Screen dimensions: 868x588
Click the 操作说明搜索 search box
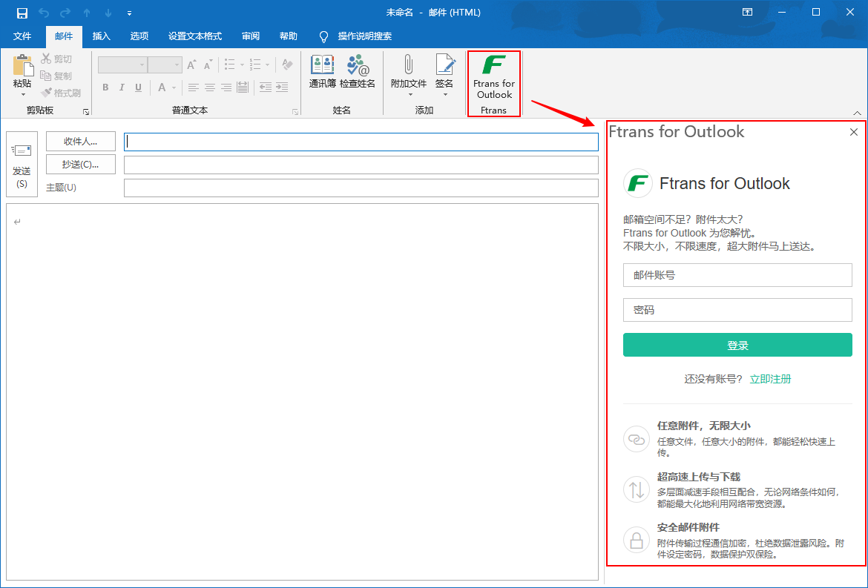(365, 36)
